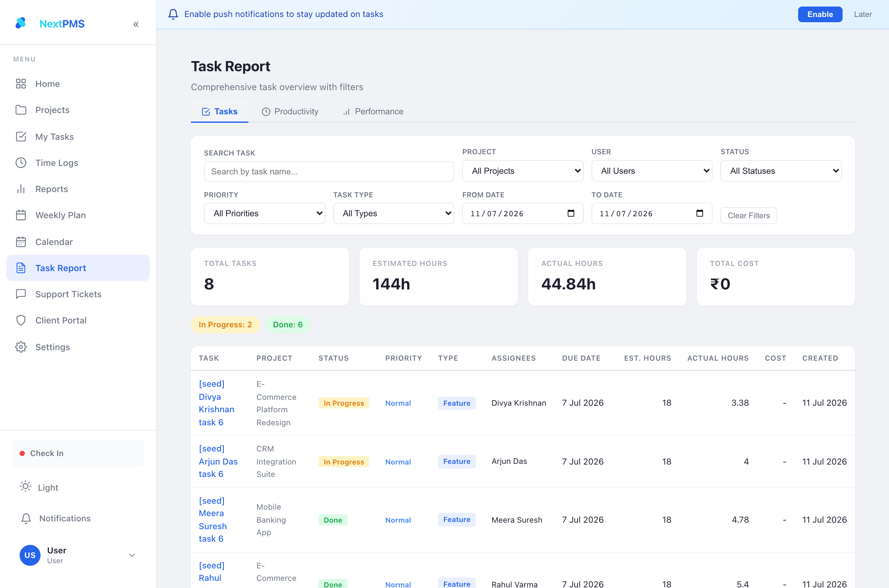Viewport: 889px width, 588px height.
Task: Click the Tasks tab check icon
Action: pos(206,112)
